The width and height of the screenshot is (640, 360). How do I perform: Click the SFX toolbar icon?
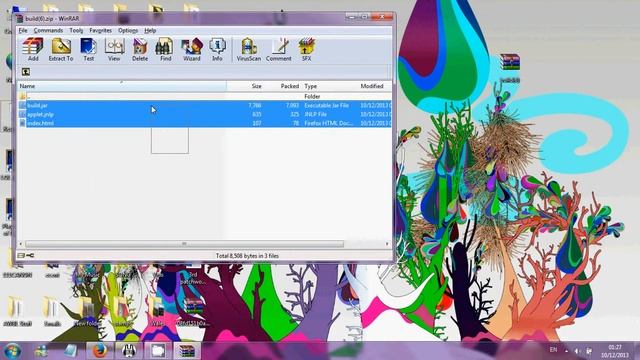pyautogui.click(x=306, y=50)
